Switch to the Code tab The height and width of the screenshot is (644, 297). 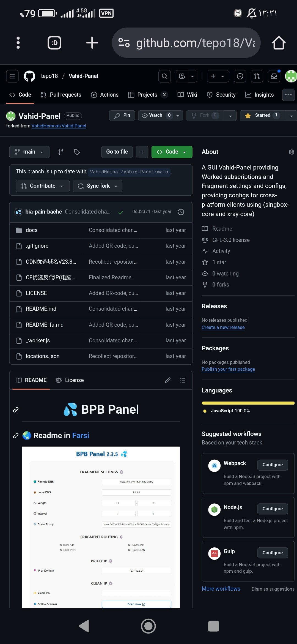(x=20, y=95)
